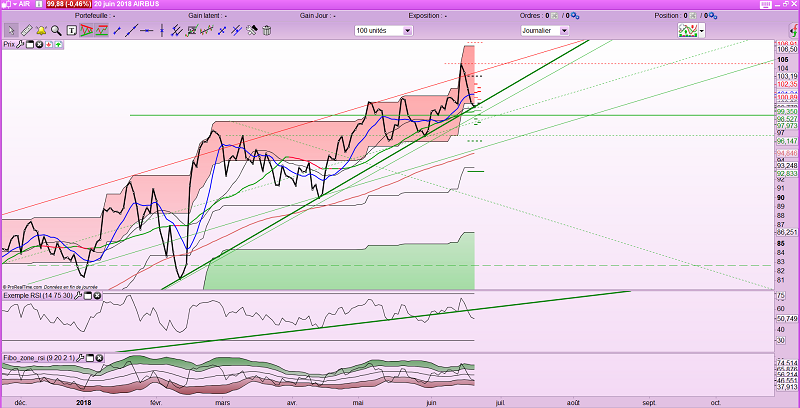
Task: Select the short segment line tool
Action: pos(117,31)
